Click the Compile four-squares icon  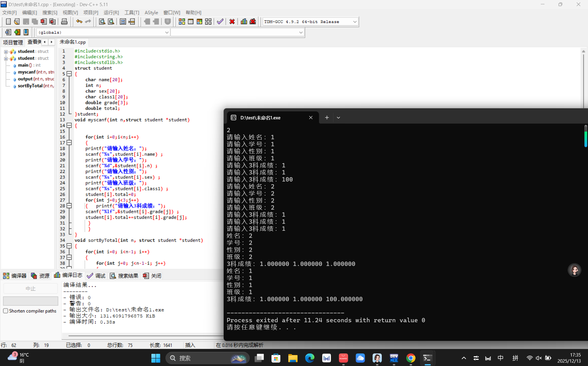[x=182, y=21]
